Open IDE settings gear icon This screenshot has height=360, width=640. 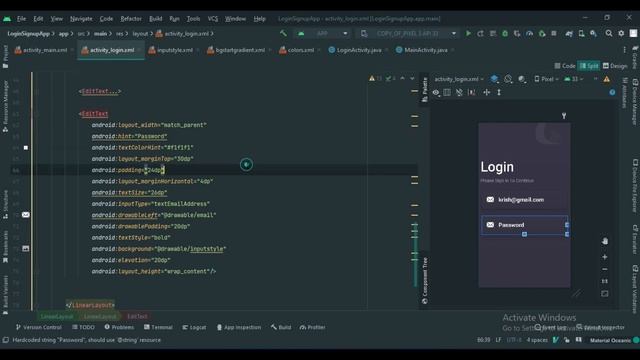621,33
